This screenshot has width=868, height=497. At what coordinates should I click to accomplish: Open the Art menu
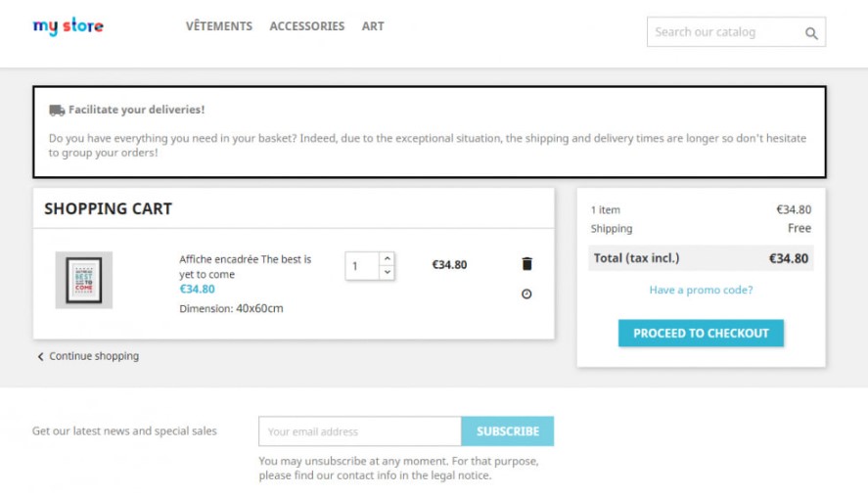click(x=373, y=26)
